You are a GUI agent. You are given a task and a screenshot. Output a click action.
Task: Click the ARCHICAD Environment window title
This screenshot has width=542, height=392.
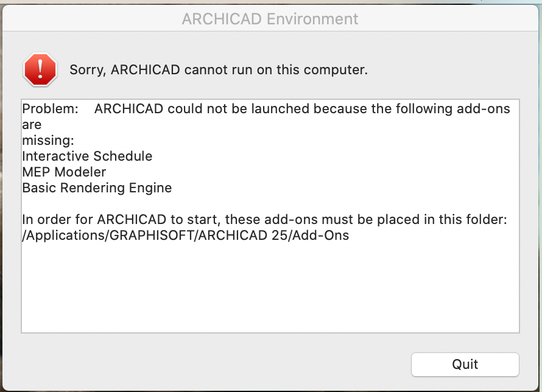tap(270, 19)
